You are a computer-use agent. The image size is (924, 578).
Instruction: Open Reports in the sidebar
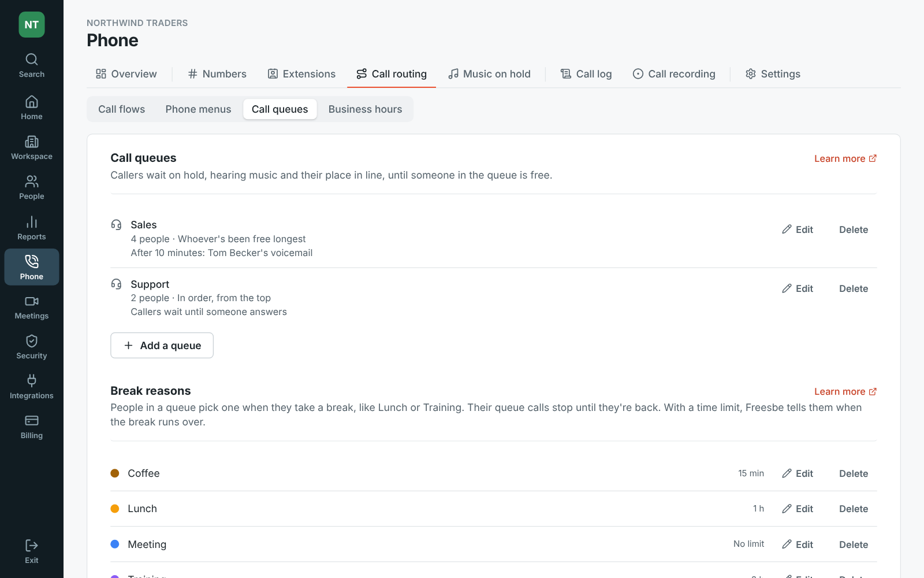tap(32, 228)
